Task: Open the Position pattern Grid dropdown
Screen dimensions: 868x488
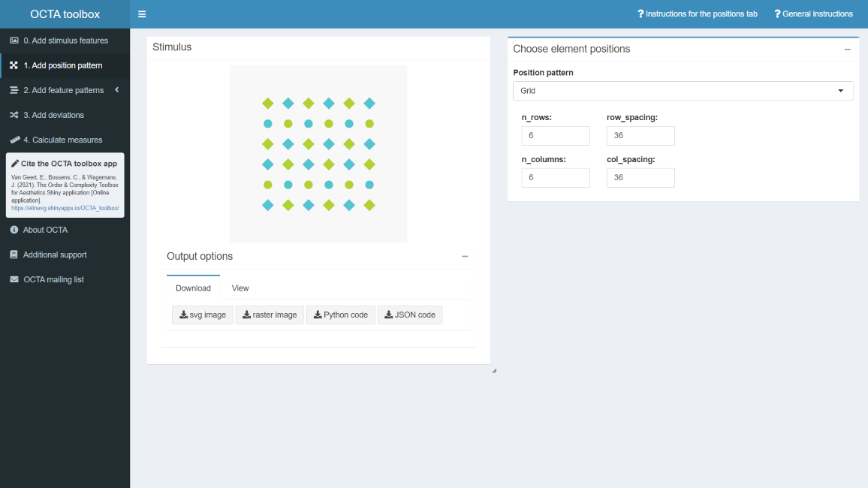Action: point(683,91)
